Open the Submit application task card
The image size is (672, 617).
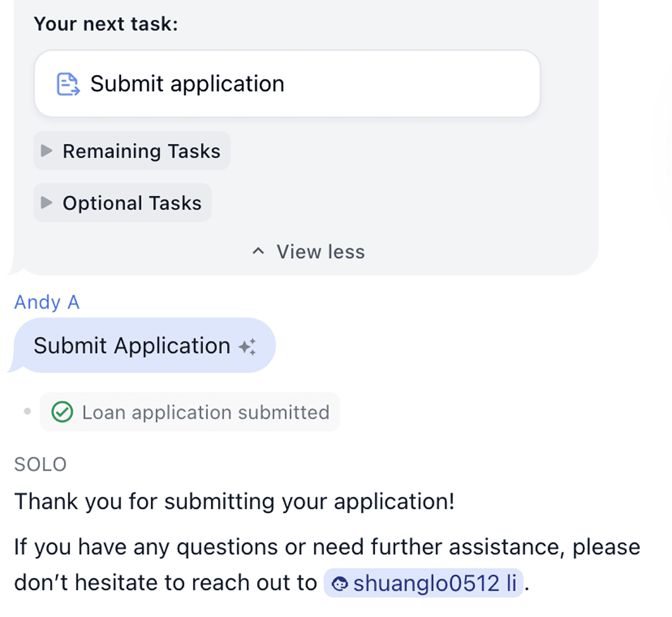[x=287, y=84]
